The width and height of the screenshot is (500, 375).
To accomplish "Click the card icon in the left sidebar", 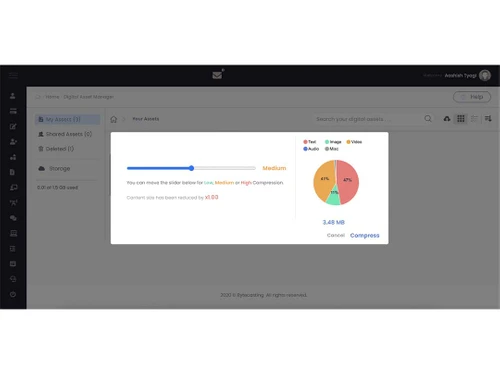I will 13,111.
